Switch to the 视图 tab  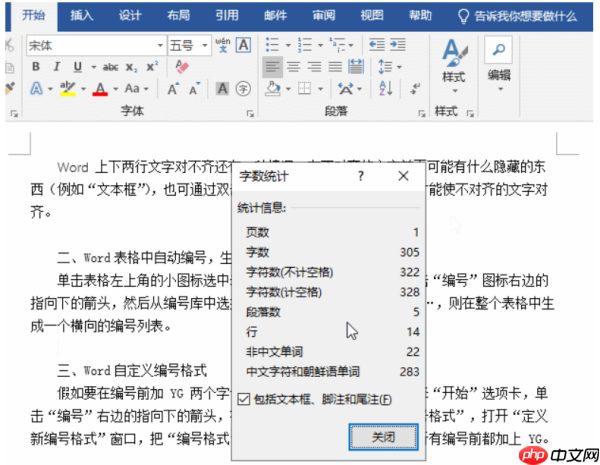click(x=372, y=16)
